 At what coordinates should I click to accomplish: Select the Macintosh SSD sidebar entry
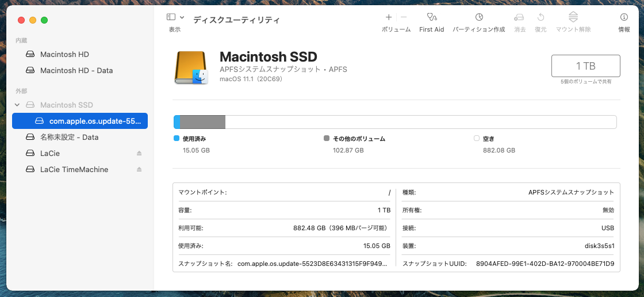pos(80,105)
